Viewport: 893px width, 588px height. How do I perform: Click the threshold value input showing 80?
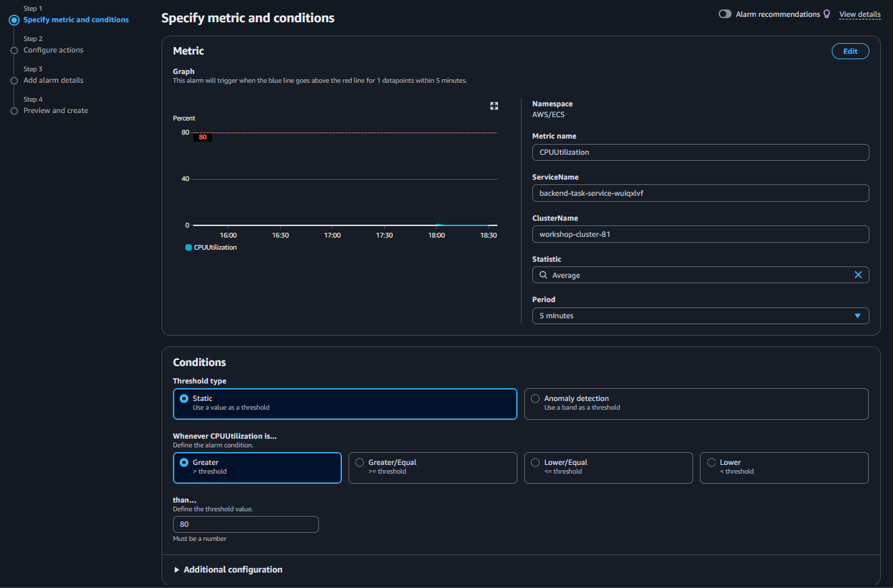[246, 524]
